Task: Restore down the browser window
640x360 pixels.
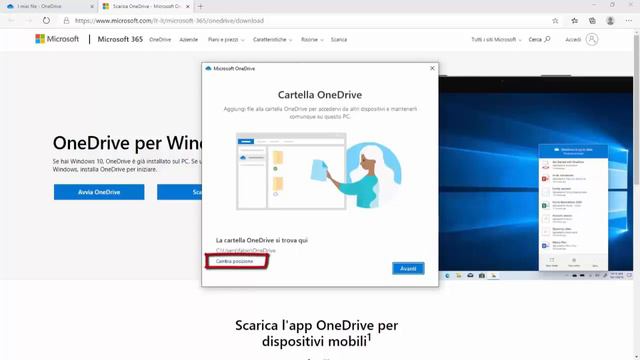Action: coord(612,5)
